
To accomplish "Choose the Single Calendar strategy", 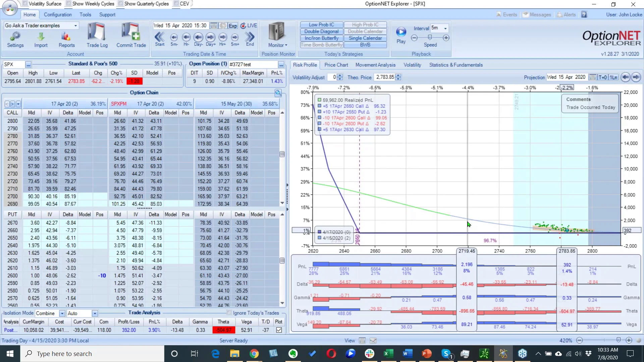I will pyautogui.click(x=365, y=38).
